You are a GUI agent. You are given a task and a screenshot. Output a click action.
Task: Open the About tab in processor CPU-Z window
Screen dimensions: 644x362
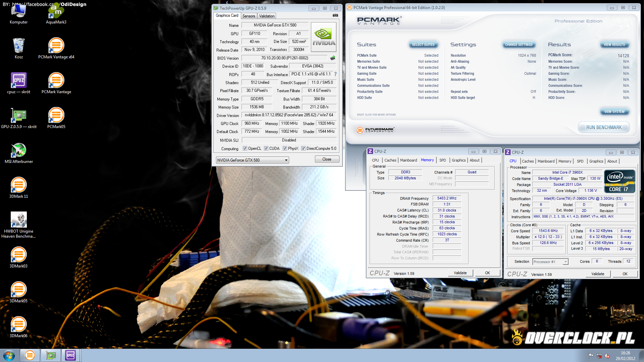click(x=612, y=161)
